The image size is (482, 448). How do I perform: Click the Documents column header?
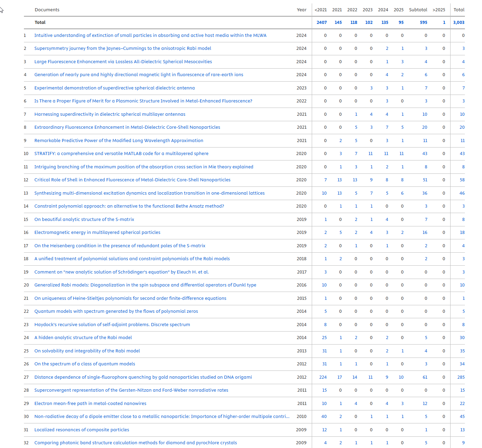(x=47, y=10)
